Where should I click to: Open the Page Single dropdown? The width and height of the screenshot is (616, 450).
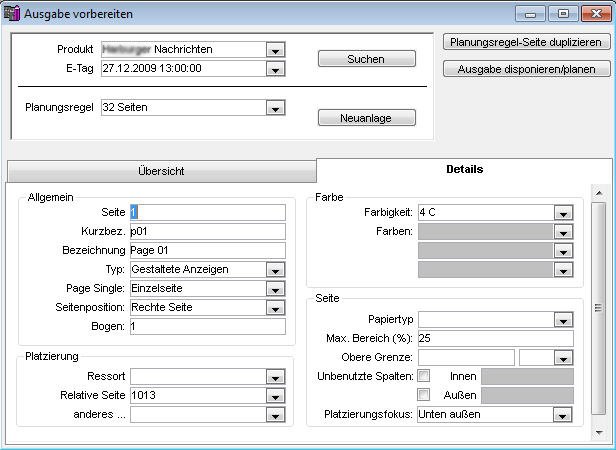(x=275, y=289)
